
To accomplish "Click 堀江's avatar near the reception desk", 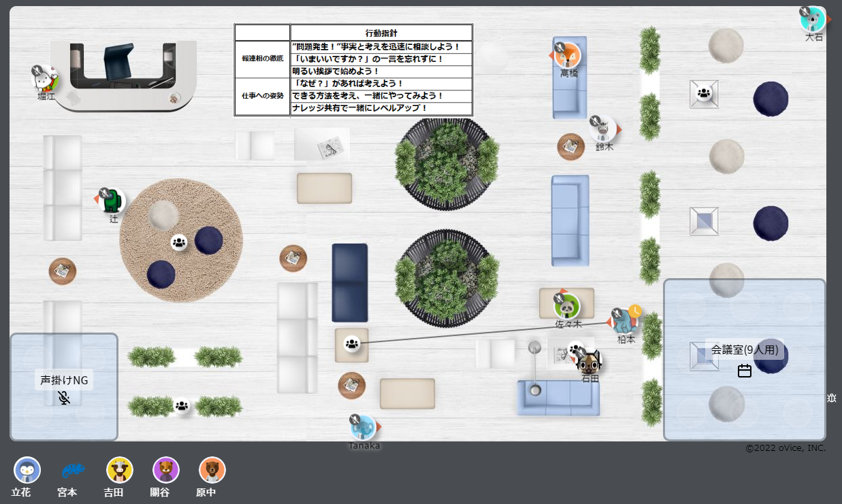I will pyautogui.click(x=46, y=80).
